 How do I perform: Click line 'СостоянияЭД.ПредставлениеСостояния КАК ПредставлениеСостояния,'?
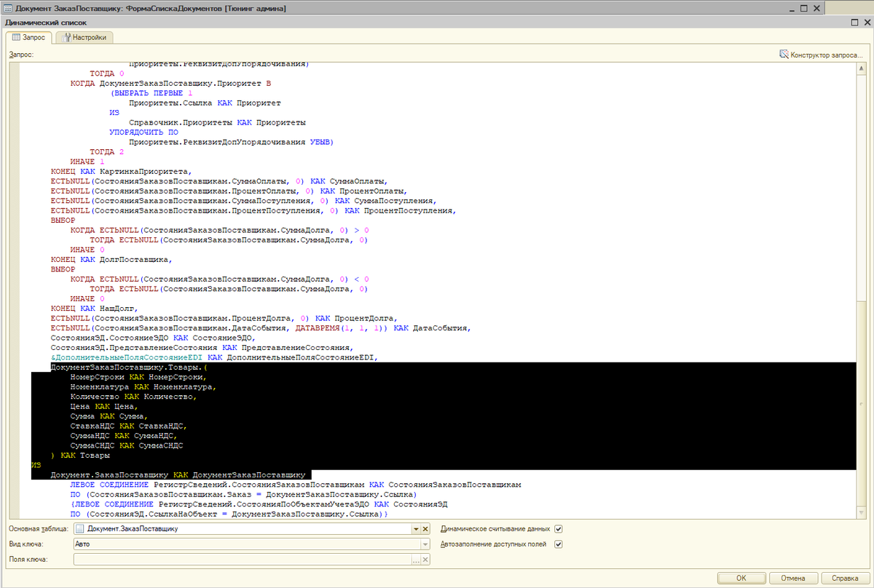click(202, 348)
